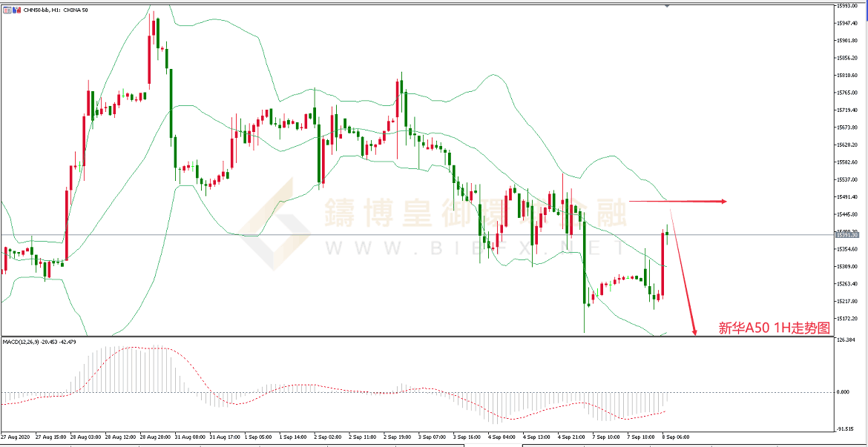Click the 15993.00 label on price axis
The image size is (868, 447).
(847, 6)
